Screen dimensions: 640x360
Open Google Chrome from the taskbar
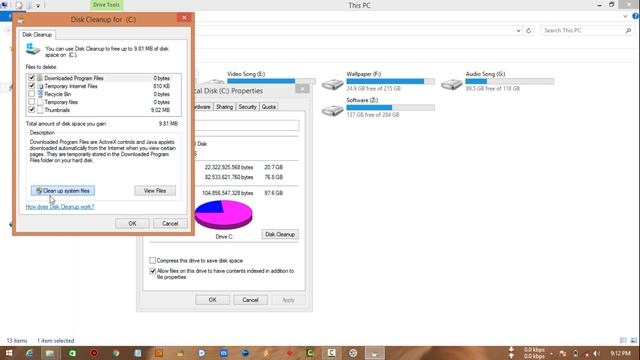pos(116,353)
